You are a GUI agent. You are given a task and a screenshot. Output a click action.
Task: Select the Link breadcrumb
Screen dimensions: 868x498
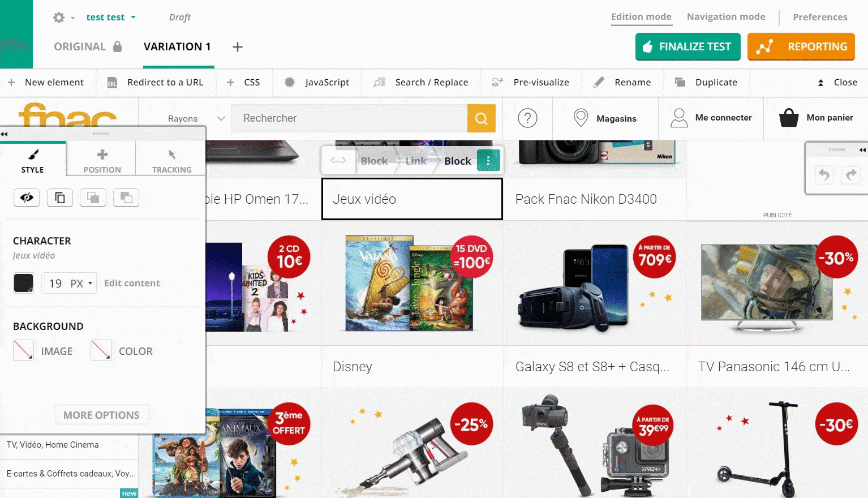pyautogui.click(x=416, y=161)
